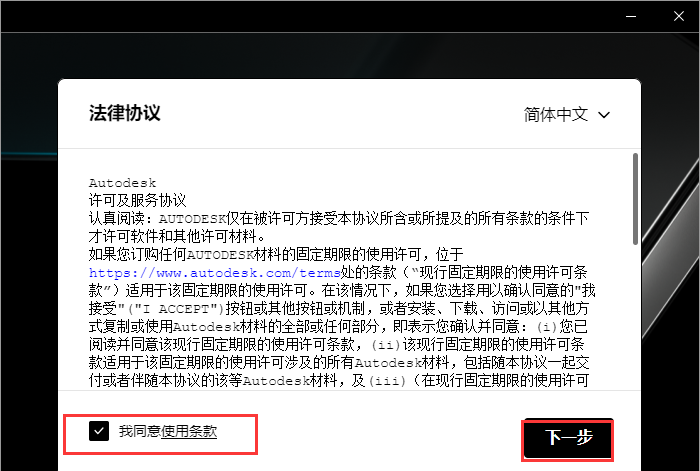This screenshot has width=700, height=471.
Task: Click the 许可及服务协议 title line
Action: click(138, 200)
